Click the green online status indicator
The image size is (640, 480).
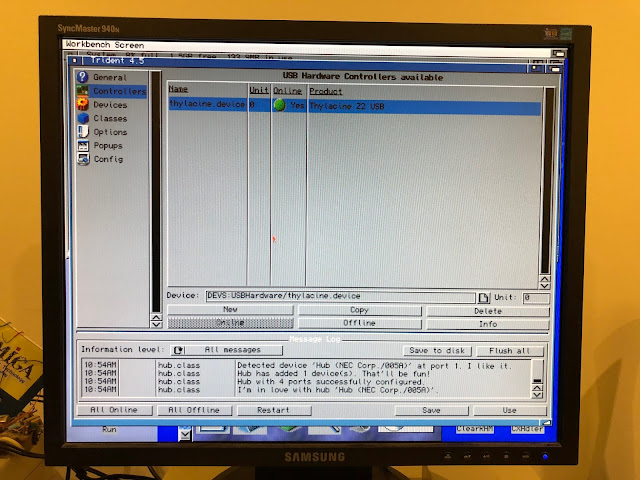click(x=280, y=105)
